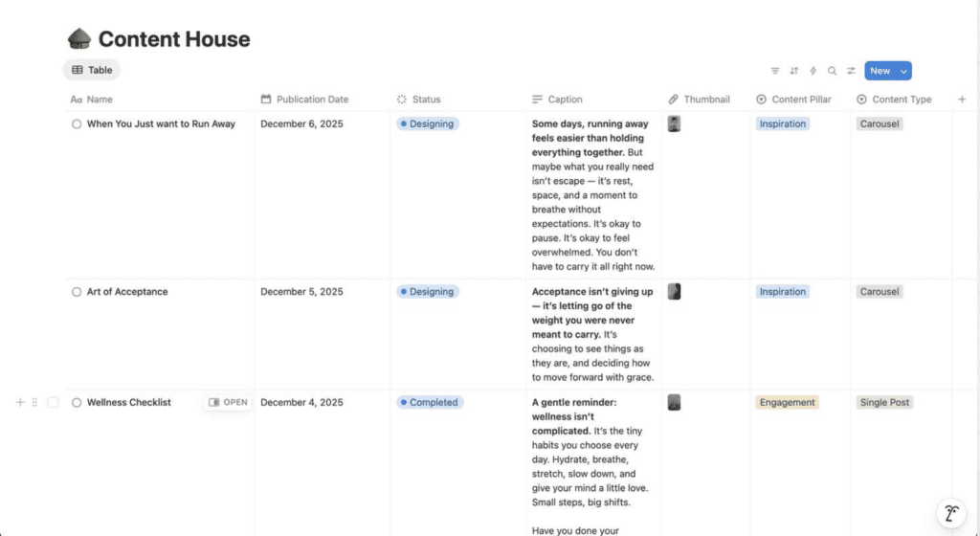
Task: Click the floating help icon at bottom right
Action: (950, 513)
